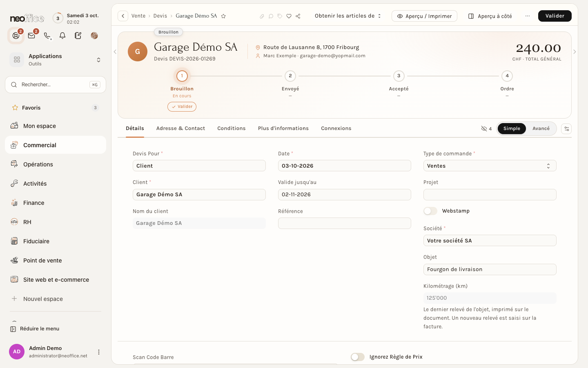Click the form settings sliders icon
588x368 pixels.
[566, 129]
